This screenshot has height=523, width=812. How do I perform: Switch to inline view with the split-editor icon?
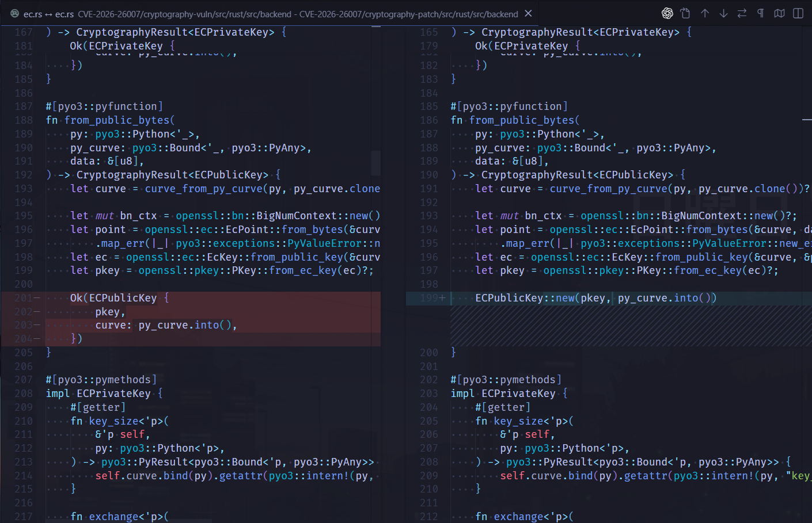click(798, 13)
